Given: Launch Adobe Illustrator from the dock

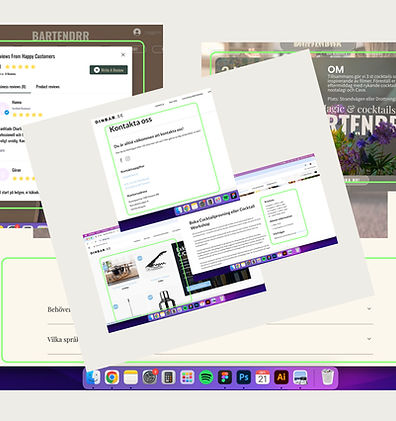Looking at the screenshot, I should [x=281, y=378].
